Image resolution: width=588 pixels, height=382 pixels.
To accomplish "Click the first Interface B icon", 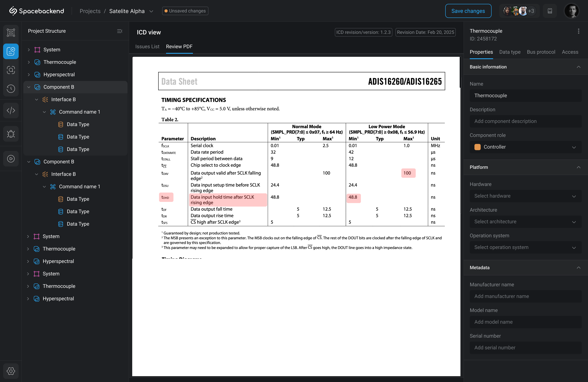I will (45, 100).
